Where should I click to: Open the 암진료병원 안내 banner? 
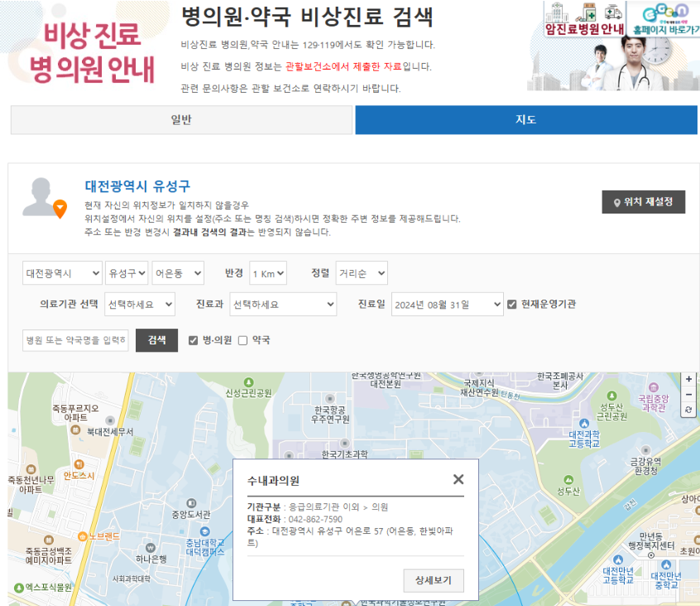pyautogui.click(x=584, y=19)
